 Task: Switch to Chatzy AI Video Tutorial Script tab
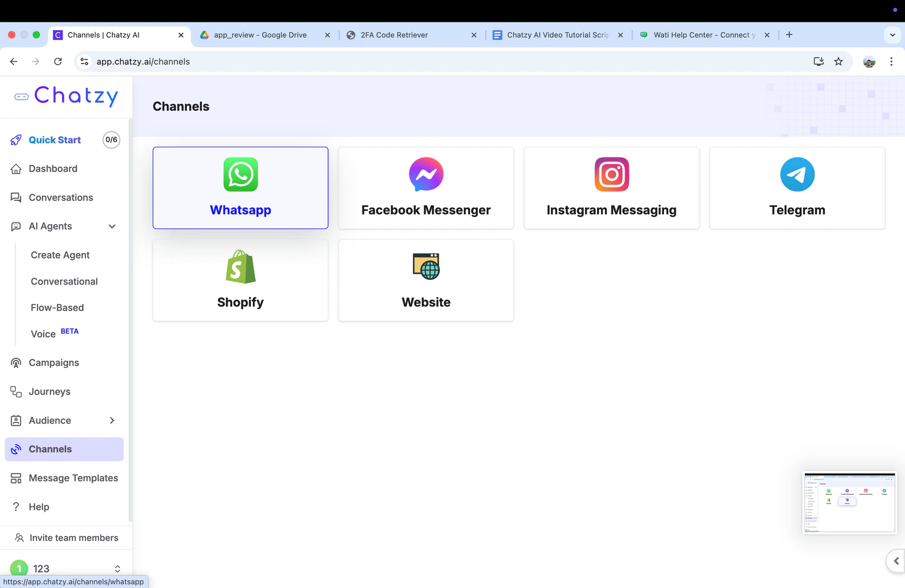(x=559, y=35)
